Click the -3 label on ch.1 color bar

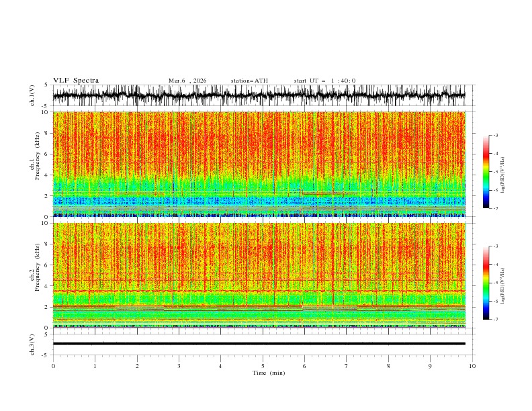[x=496, y=135]
